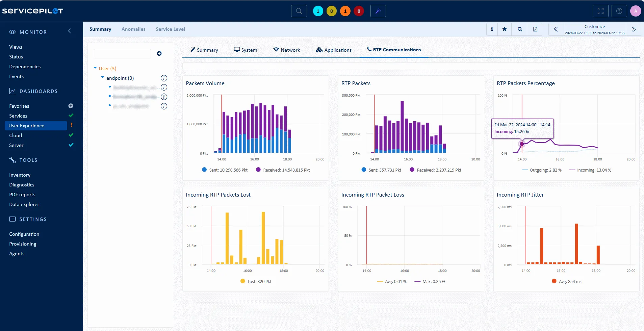Open fullscreen mode icon
This screenshot has height=331, width=644.
point(600,11)
